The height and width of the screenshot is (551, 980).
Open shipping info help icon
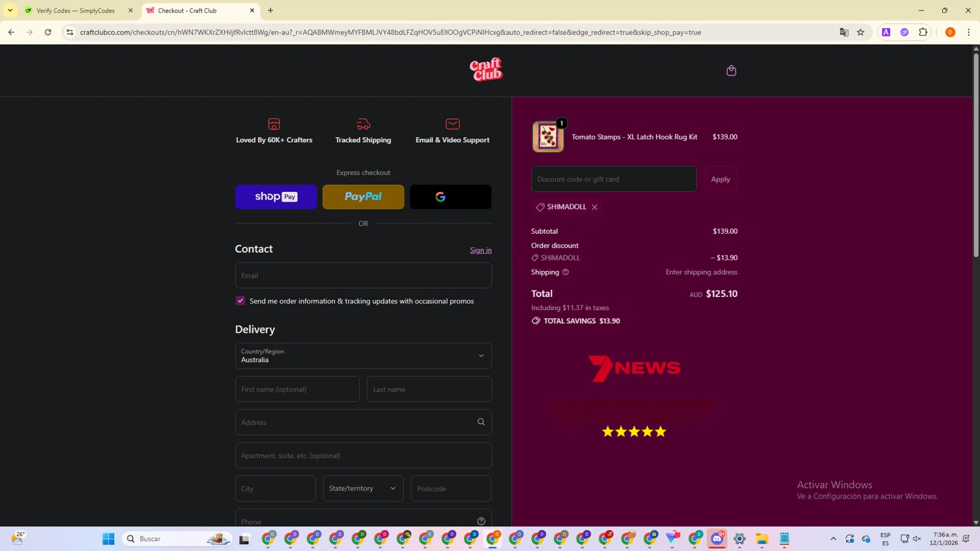566,272
